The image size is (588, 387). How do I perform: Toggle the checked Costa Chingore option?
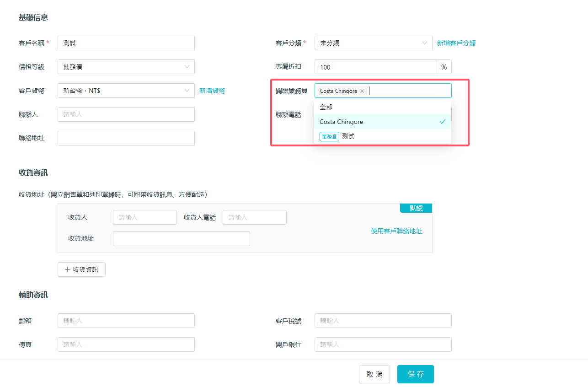click(382, 122)
